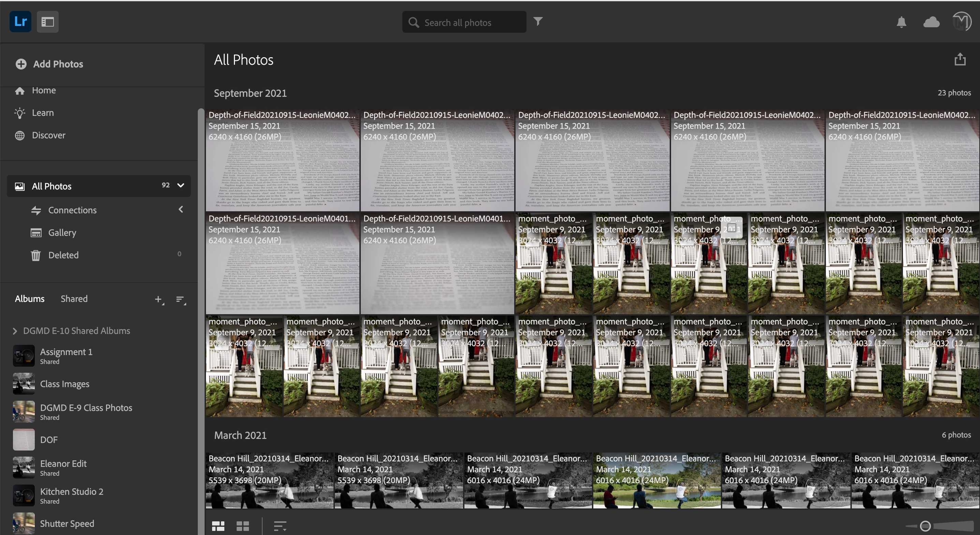Open the notifications bell

(901, 22)
